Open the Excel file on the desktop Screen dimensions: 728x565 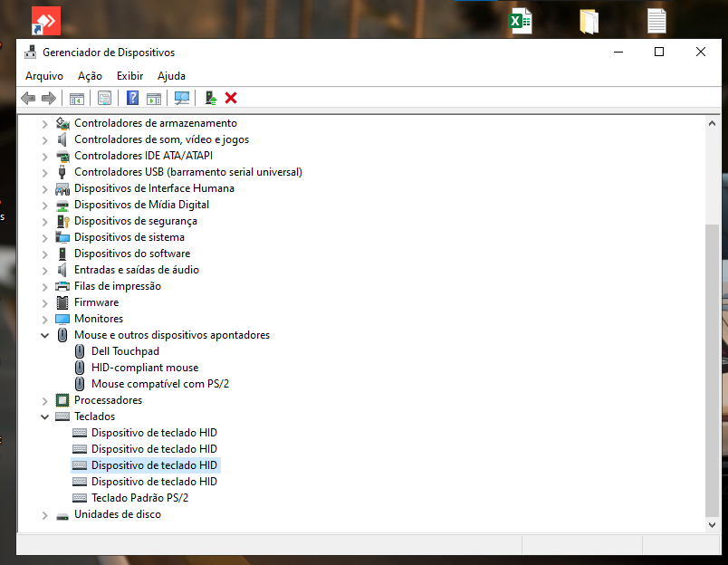(520, 21)
